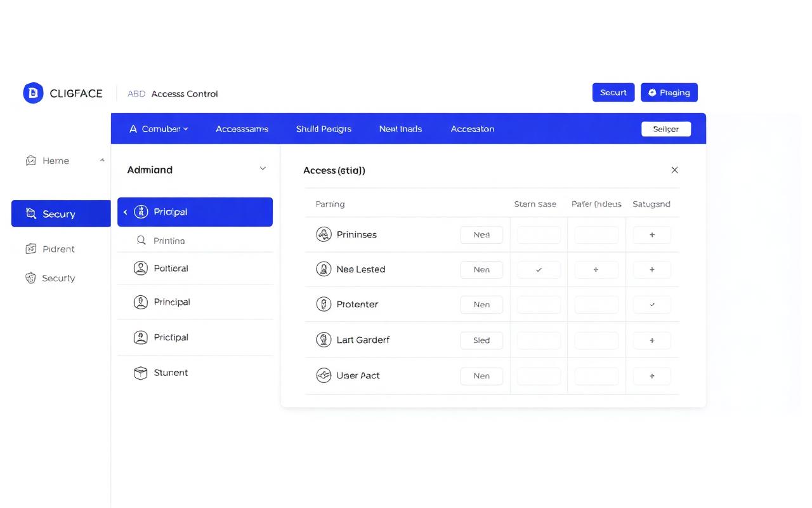
Task: Click the Lart Garderf row icon
Action: (x=324, y=340)
